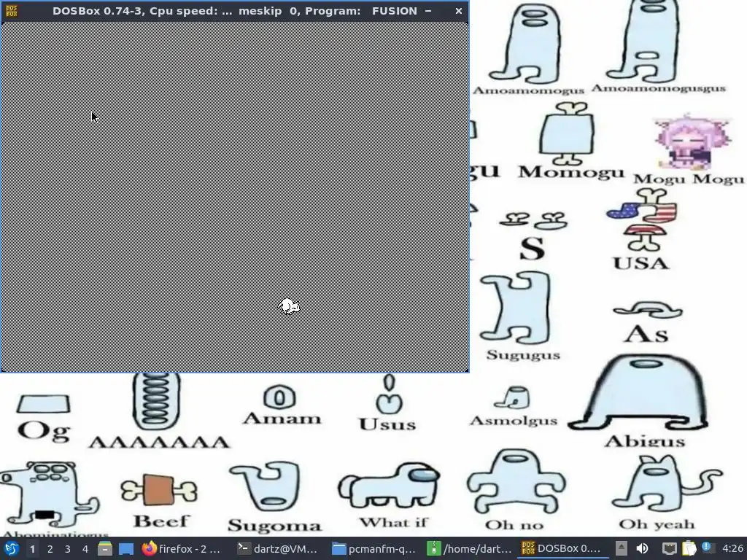747x560 pixels.
Task: Minimize the DOSBox window
Action: point(428,11)
